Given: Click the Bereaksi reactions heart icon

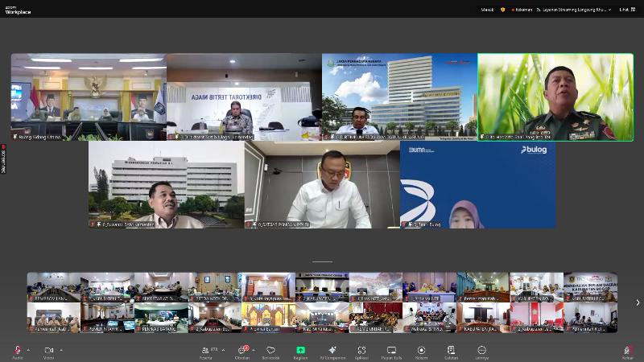Looking at the screenshot, I should point(270,351).
